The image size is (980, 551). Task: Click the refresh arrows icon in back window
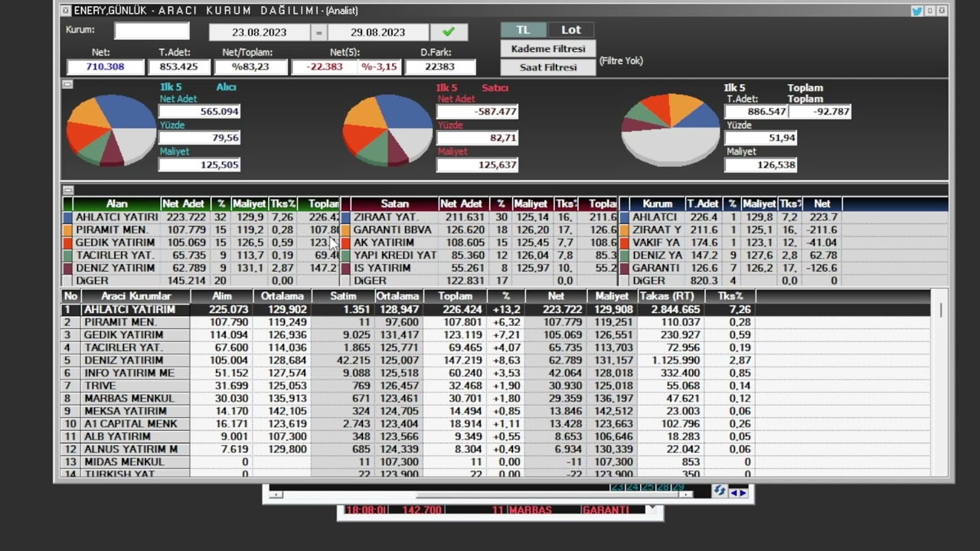719,491
